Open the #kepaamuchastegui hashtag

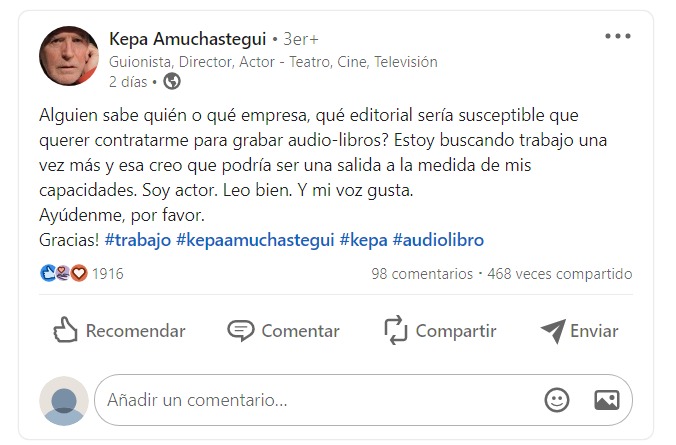pos(255,240)
